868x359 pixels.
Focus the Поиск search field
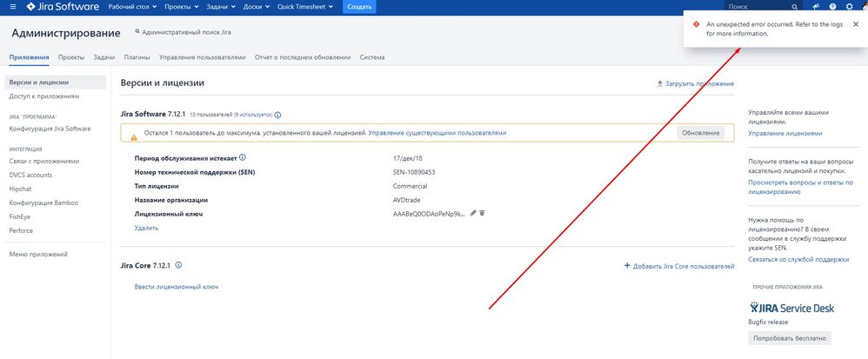(x=763, y=7)
